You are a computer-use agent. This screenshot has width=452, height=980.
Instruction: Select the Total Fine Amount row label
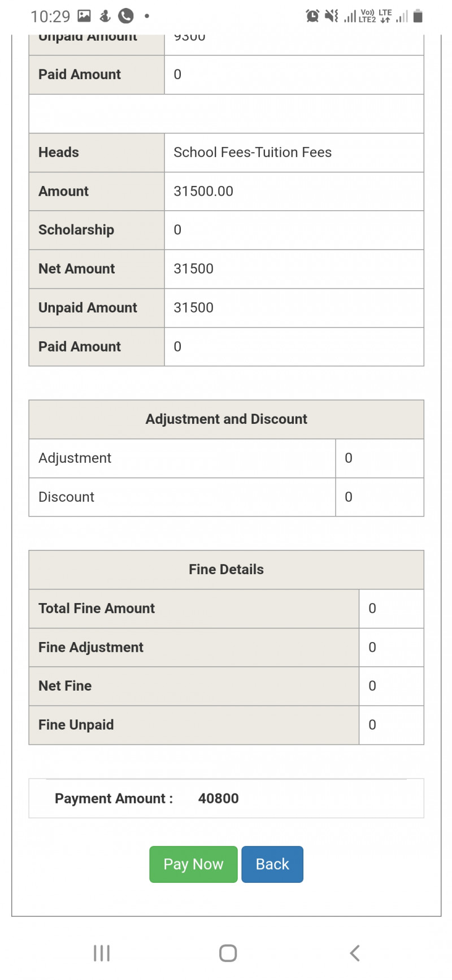97,609
